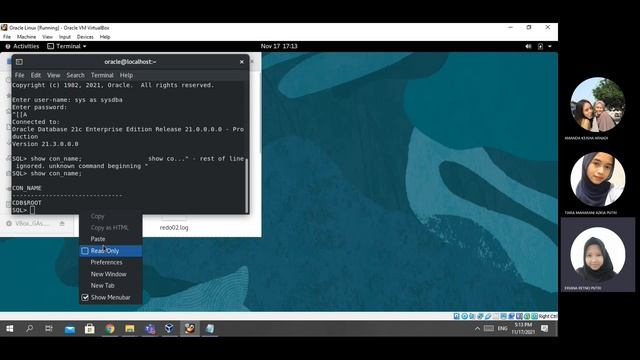
Task: Open File Explorer on taskbar
Action: point(129,329)
